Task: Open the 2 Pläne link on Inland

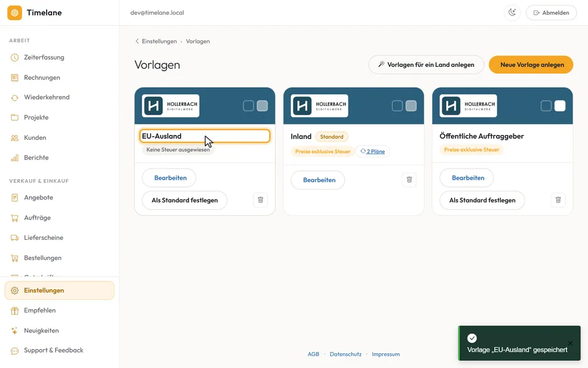Action: tap(373, 151)
